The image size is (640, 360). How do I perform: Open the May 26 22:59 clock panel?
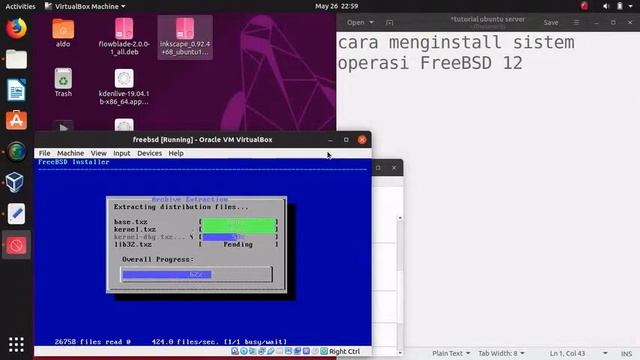tap(336, 6)
